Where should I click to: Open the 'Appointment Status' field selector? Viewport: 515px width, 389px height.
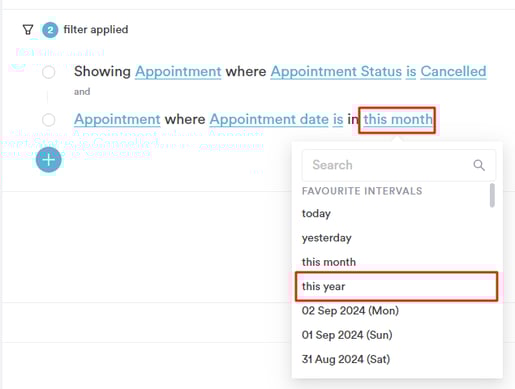(336, 71)
